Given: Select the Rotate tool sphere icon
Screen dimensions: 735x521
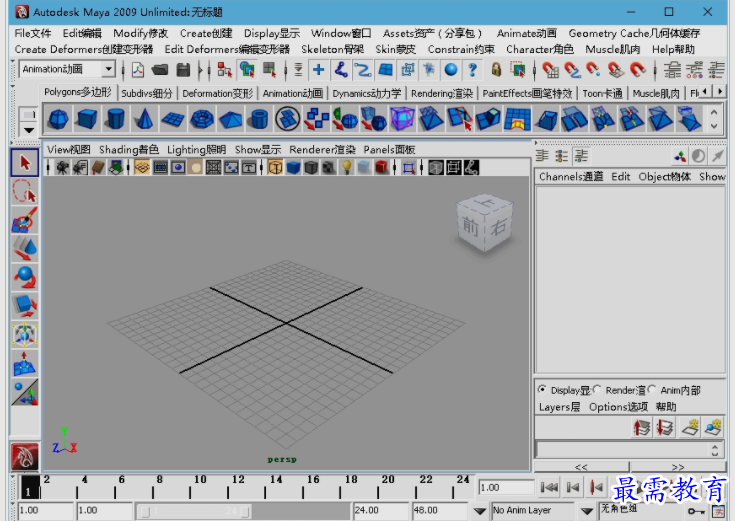Looking at the screenshot, I should click(x=24, y=277).
